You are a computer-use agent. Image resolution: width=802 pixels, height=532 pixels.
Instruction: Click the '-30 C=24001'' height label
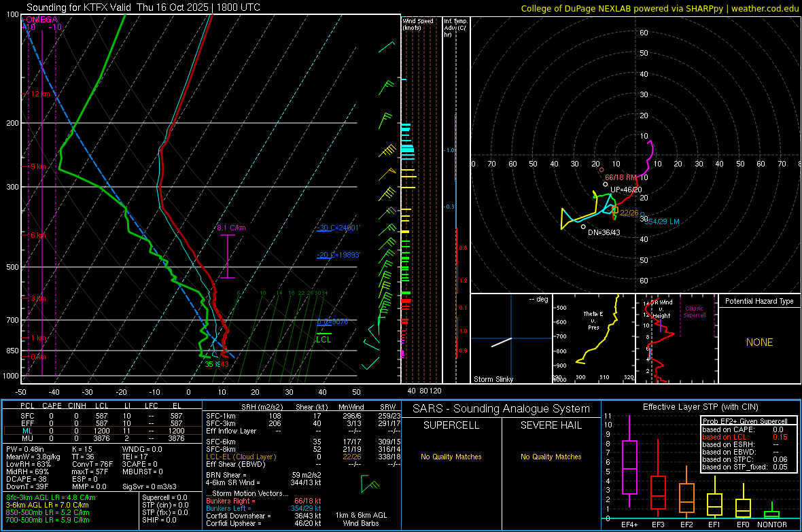point(338,228)
